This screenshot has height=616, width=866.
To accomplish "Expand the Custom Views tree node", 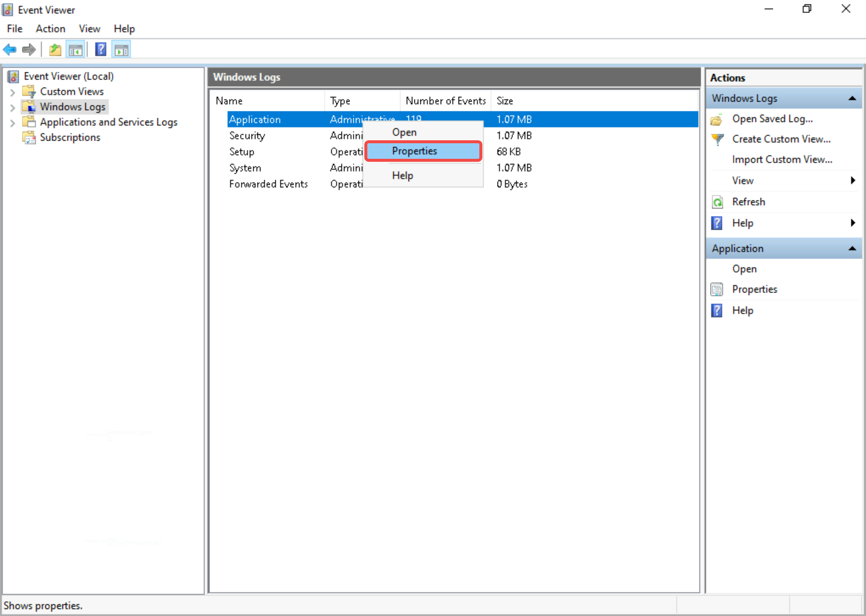I will (x=13, y=92).
